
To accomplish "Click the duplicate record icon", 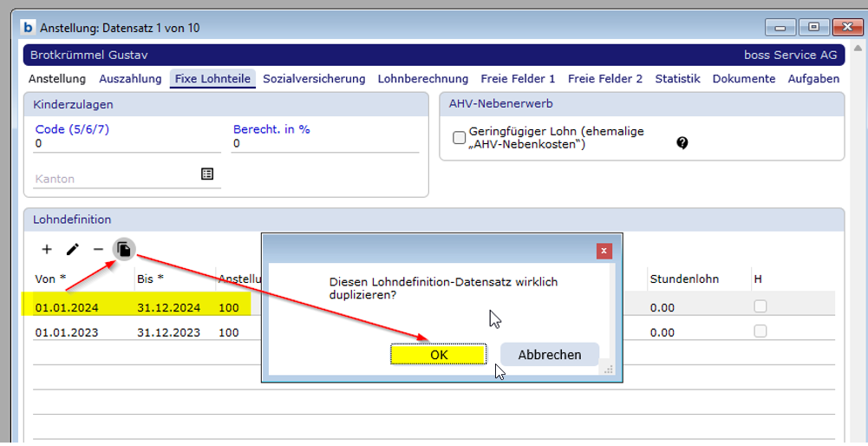I will (124, 250).
